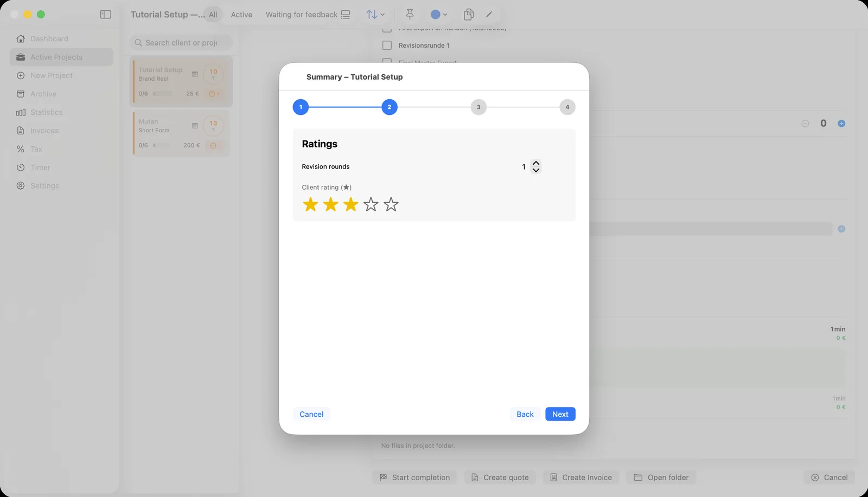Open the sort order dropdown
Screen dimensions: 868x497
375,15
